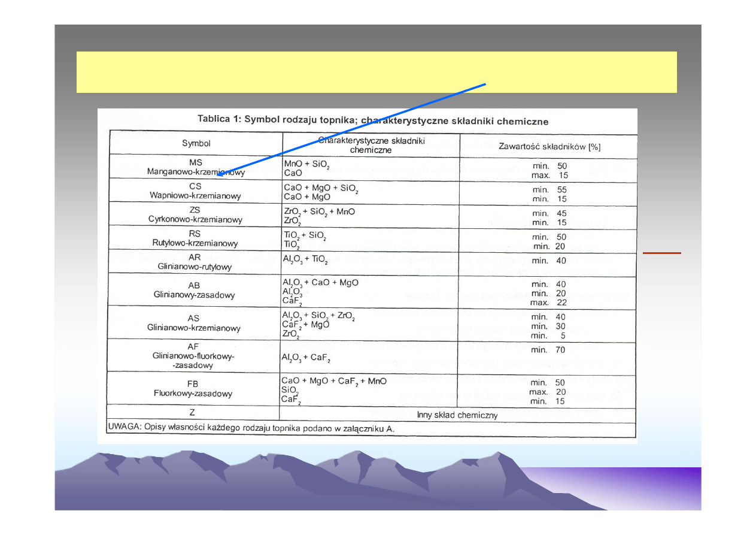
Task: Select the 'RS Rutylowo-krzemianowy' cell
Action: (x=195, y=238)
